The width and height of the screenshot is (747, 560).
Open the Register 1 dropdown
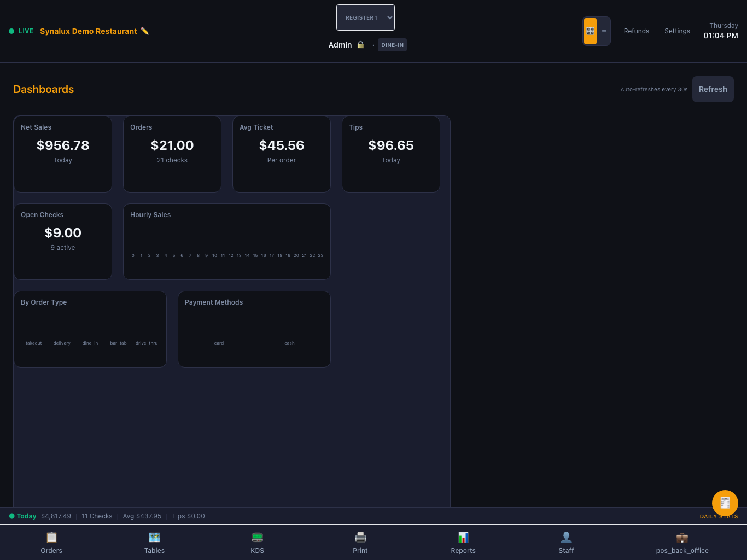point(365,17)
